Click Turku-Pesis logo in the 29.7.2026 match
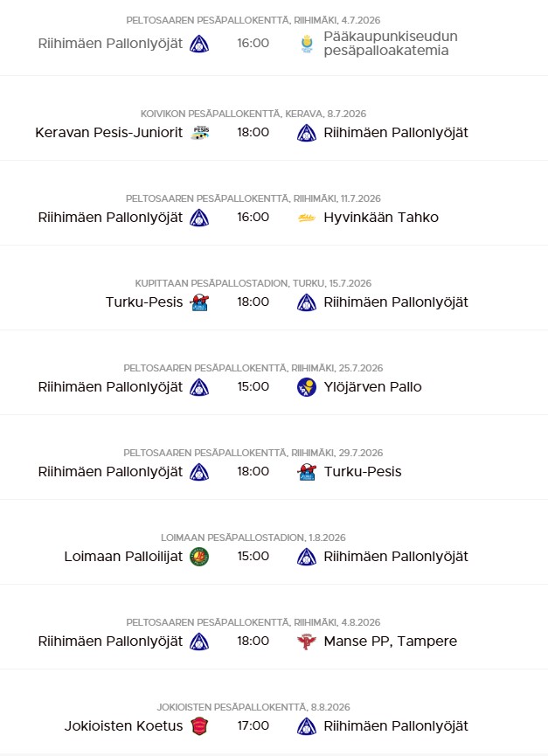The image size is (548, 756). 306,472
